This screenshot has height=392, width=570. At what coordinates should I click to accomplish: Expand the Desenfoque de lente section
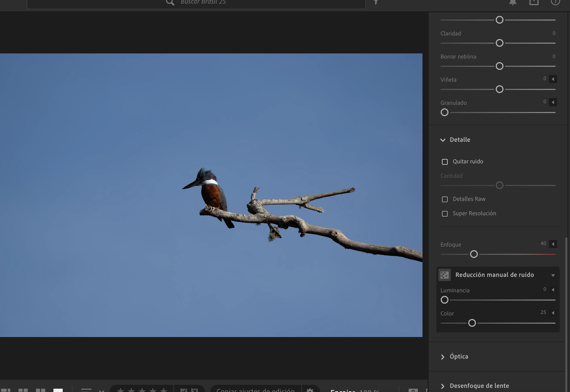coord(443,386)
